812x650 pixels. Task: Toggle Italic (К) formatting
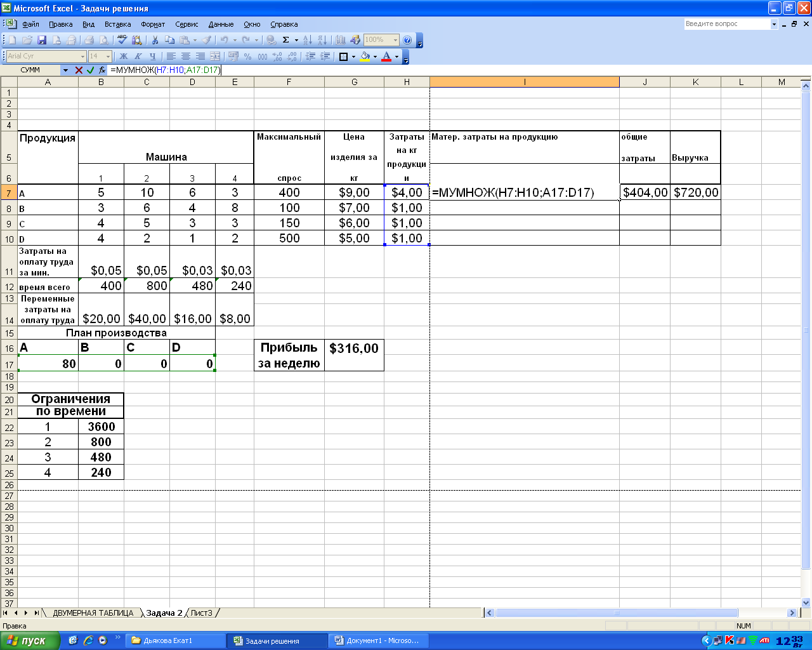[138, 56]
